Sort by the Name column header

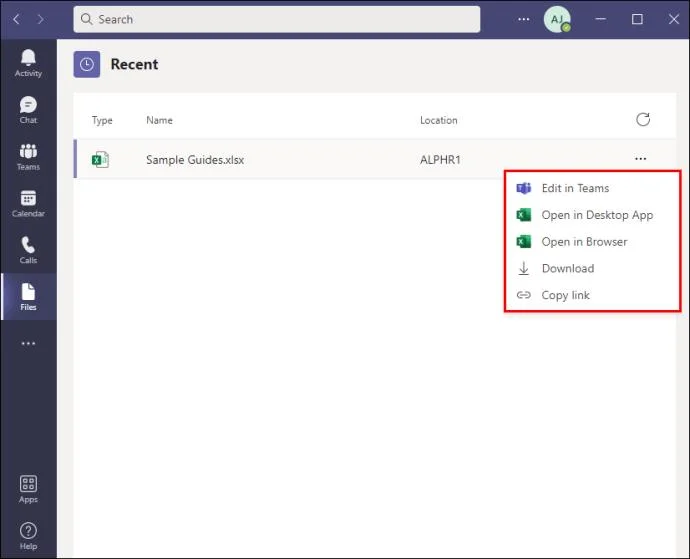[159, 120]
